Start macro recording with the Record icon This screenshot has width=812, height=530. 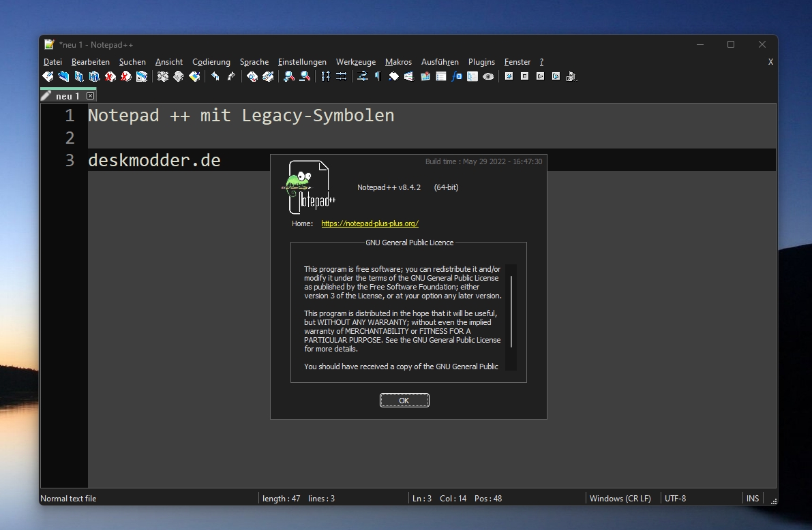(x=509, y=76)
